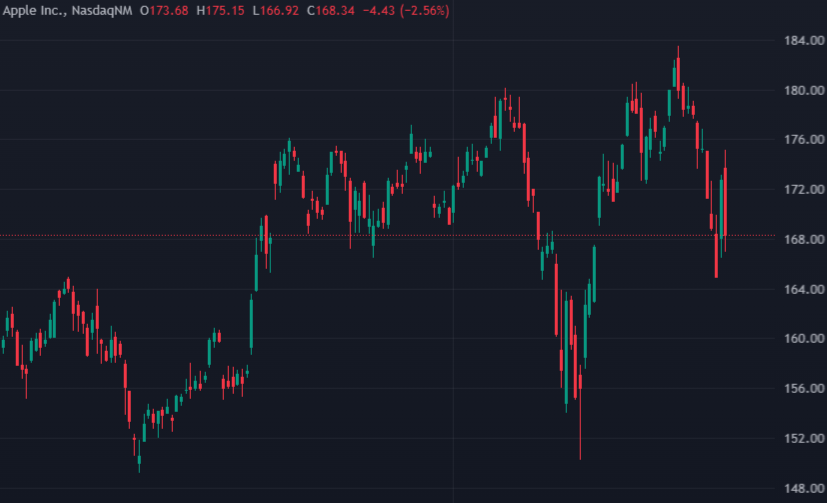Click the rightmost red candle on chart

(726, 202)
